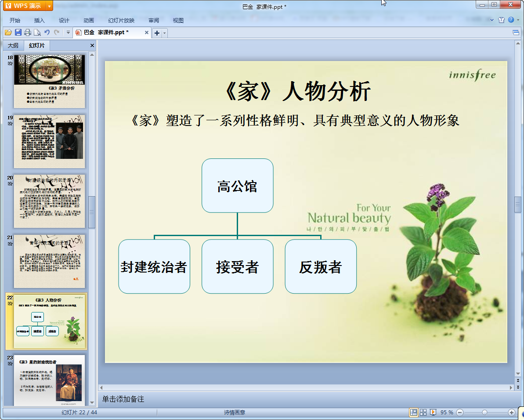Switch to the 幻灯片 slides tab

pos(36,45)
